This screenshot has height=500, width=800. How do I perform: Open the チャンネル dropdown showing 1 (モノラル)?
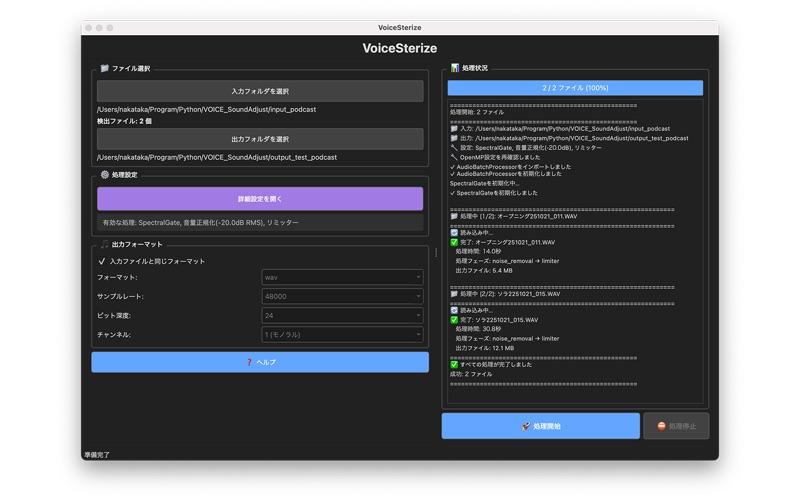342,335
